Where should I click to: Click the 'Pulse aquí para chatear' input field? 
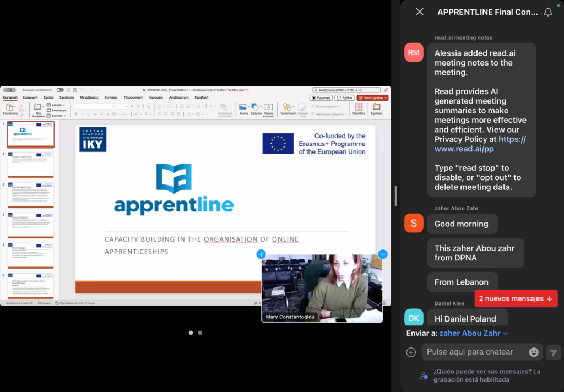pyautogui.click(x=474, y=352)
